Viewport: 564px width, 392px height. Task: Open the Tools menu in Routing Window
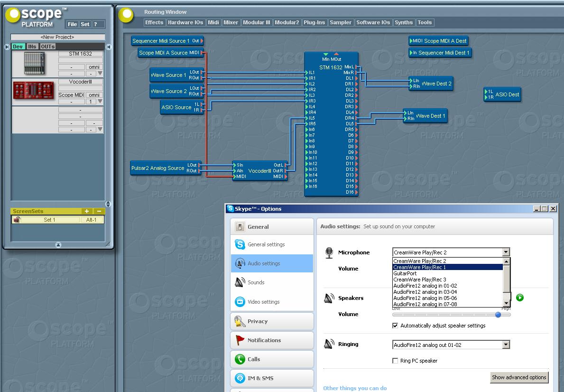pos(425,22)
